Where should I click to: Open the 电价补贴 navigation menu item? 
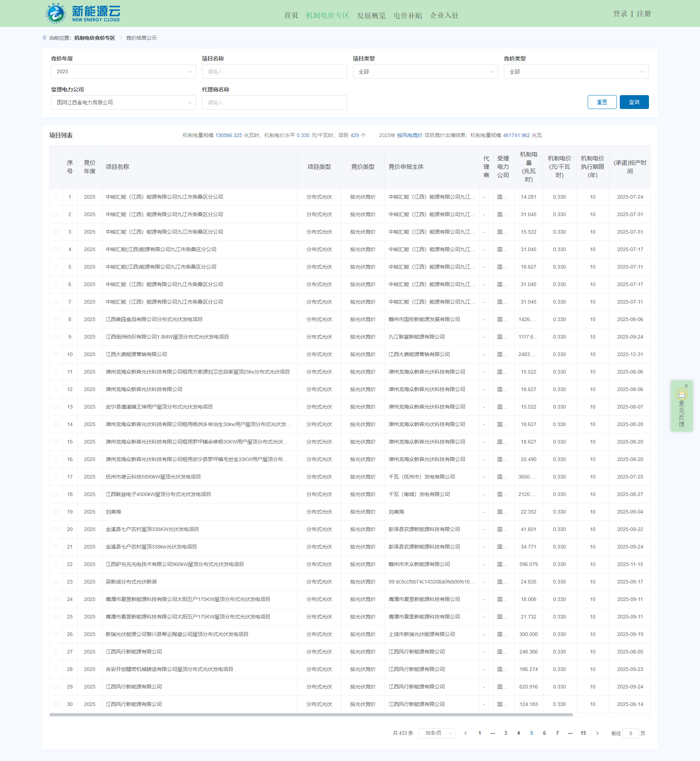(408, 16)
